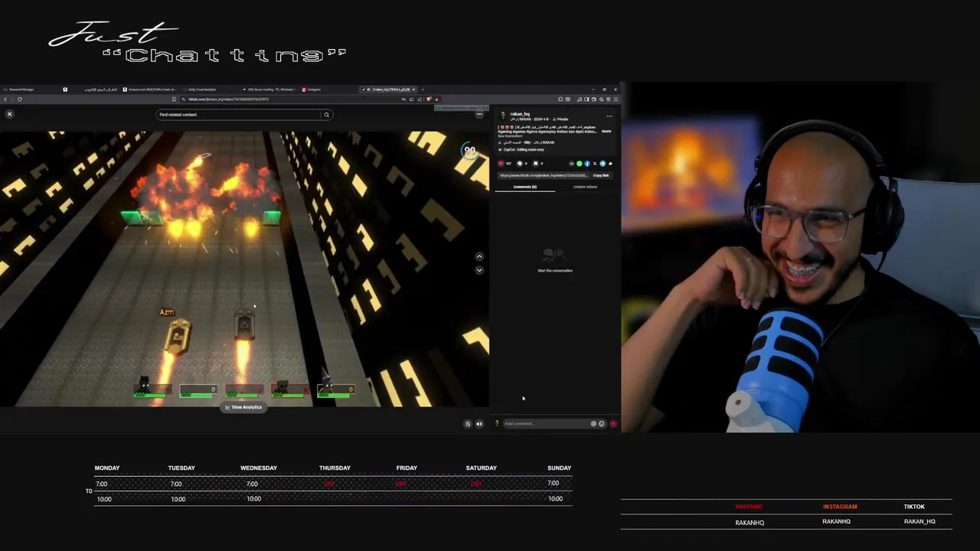980x551 pixels.
Task: Share the video to Facebook
Action: [x=587, y=164]
